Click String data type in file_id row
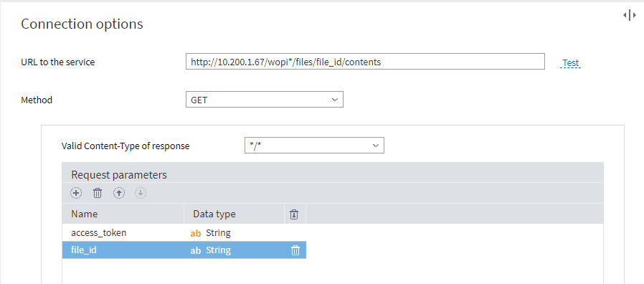This screenshot has height=284, width=644. click(218, 250)
